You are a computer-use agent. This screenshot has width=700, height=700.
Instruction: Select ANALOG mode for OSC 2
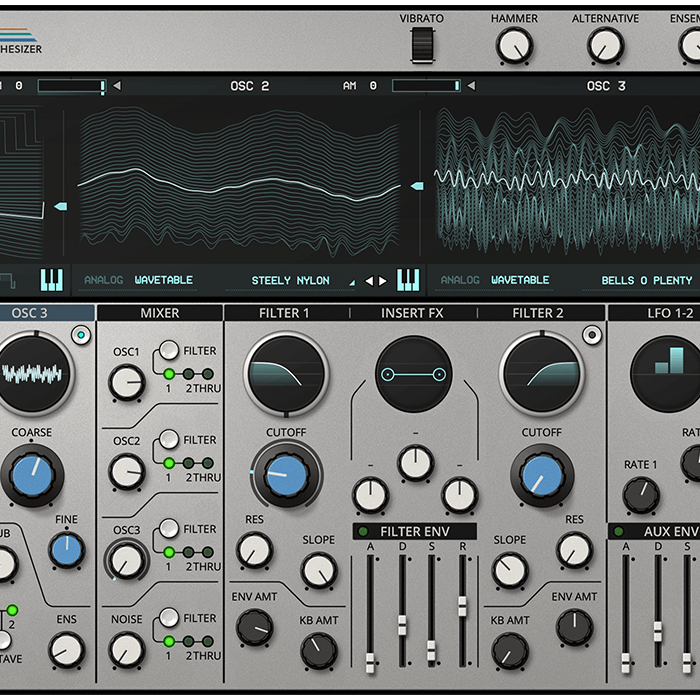[x=104, y=280]
